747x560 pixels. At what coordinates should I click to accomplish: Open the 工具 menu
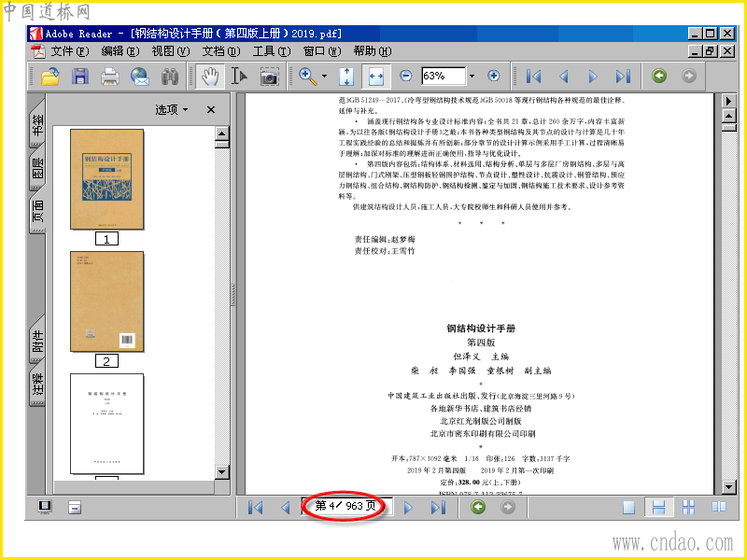272,51
